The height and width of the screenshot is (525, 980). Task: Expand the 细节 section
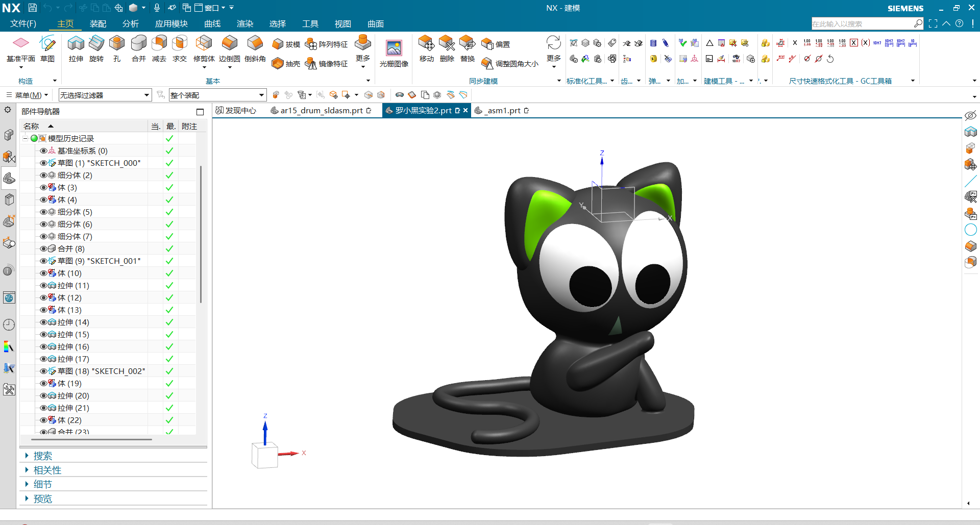pos(27,484)
